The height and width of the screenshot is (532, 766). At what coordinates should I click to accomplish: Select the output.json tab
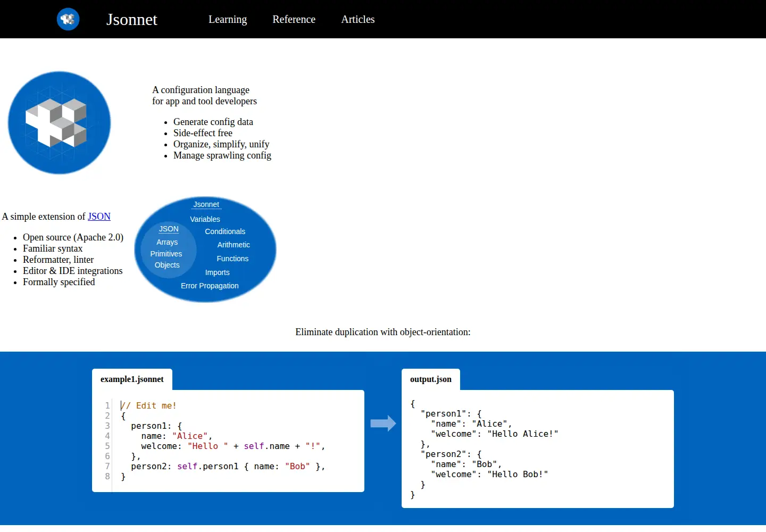pyautogui.click(x=431, y=379)
